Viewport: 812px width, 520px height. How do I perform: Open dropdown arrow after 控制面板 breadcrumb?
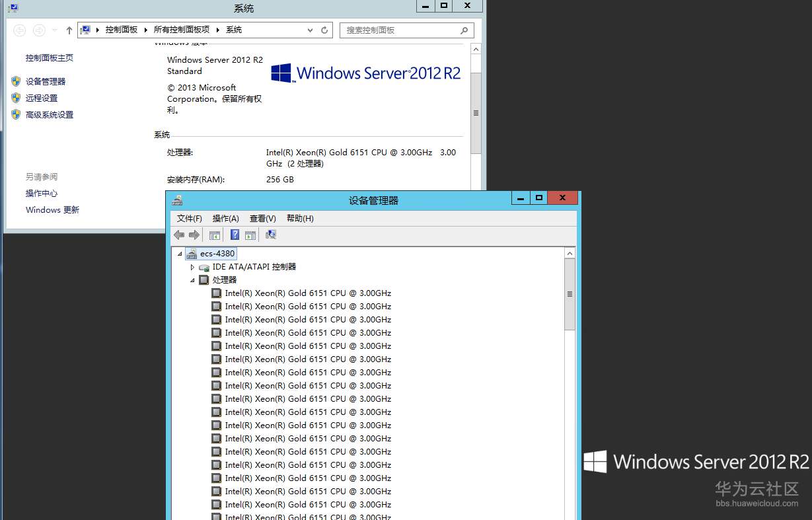[x=146, y=30]
